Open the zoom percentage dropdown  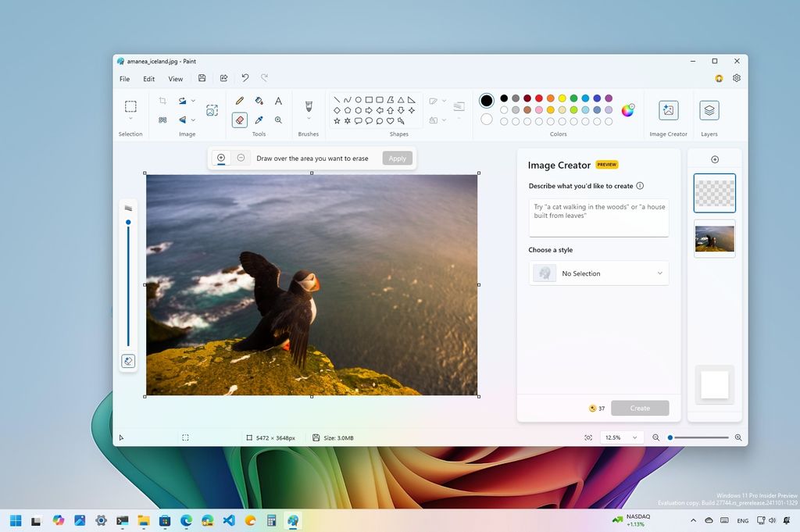point(621,437)
